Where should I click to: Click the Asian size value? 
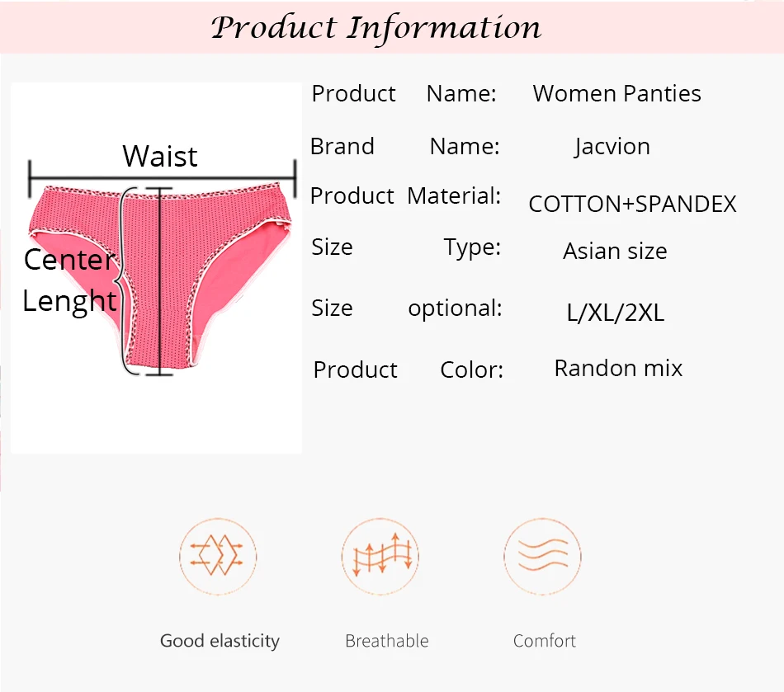click(x=615, y=251)
